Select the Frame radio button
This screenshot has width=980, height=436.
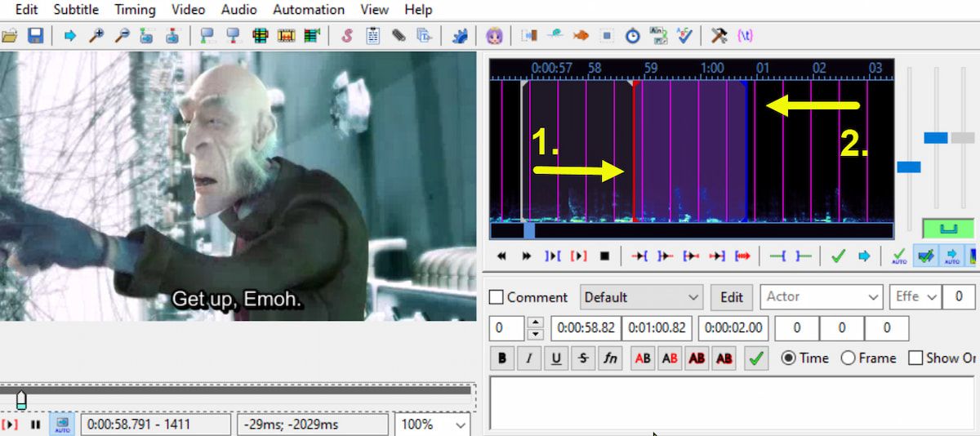848,358
